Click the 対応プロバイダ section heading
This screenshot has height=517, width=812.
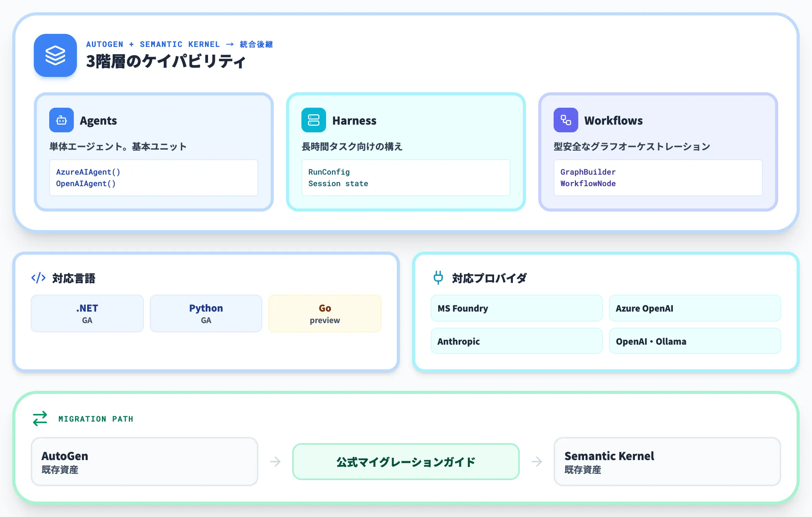tap(489, 278)
